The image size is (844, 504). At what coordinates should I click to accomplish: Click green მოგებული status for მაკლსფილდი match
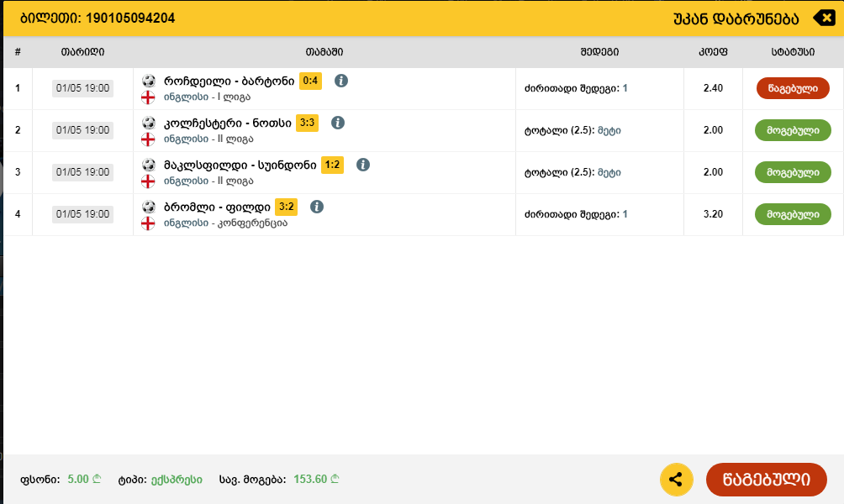(793, 172)
